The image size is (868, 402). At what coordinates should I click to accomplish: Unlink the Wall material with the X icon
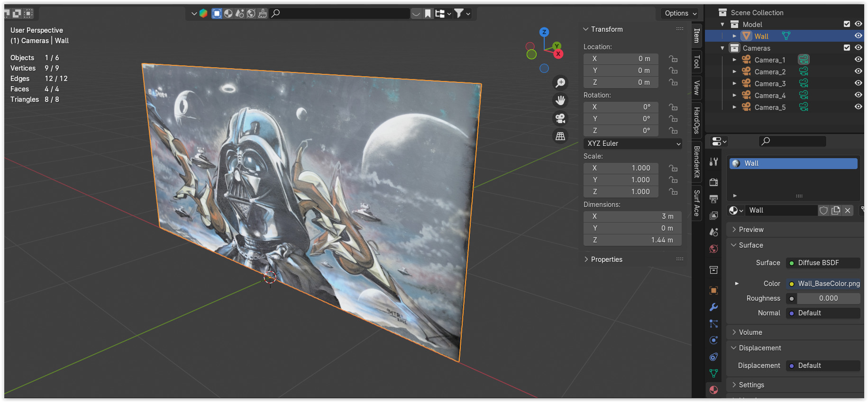pyautogui.click(x=848, y=210)
